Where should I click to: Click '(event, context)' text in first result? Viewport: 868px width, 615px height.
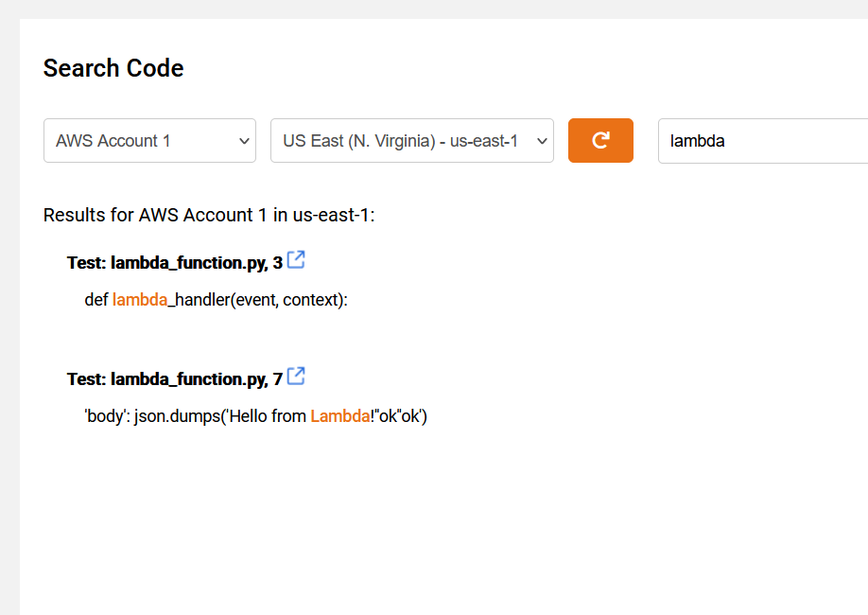(x=286, y=300)
